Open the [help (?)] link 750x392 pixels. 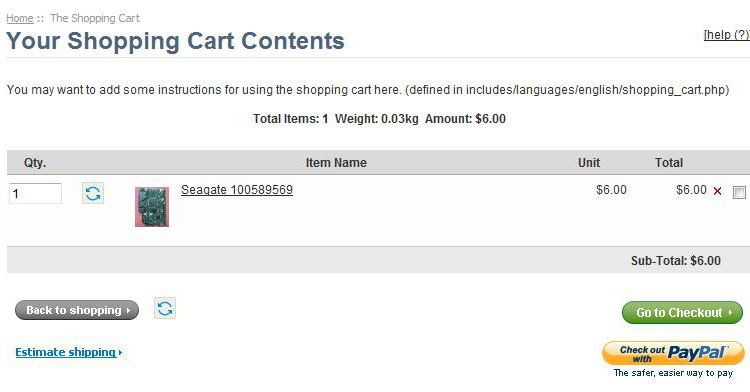[727, 34]
